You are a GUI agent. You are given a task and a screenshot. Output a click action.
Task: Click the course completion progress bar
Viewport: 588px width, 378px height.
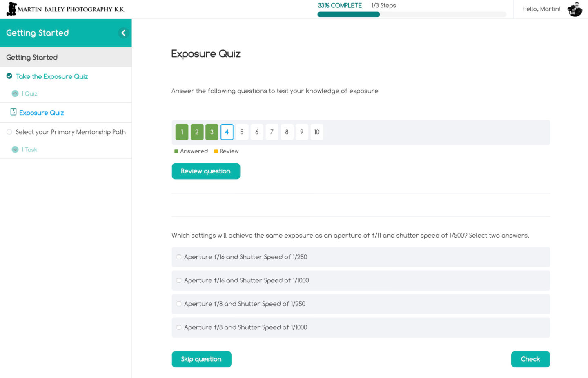click(x=411, y=14)
